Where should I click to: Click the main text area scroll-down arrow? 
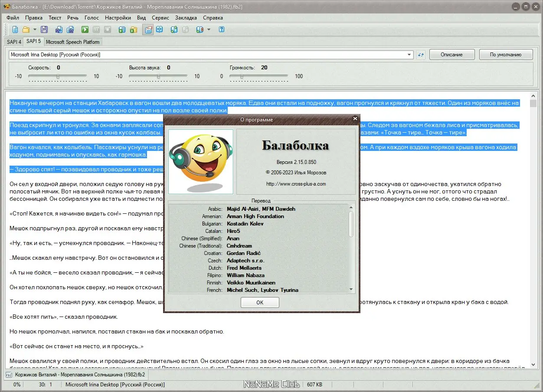(533, 365)
